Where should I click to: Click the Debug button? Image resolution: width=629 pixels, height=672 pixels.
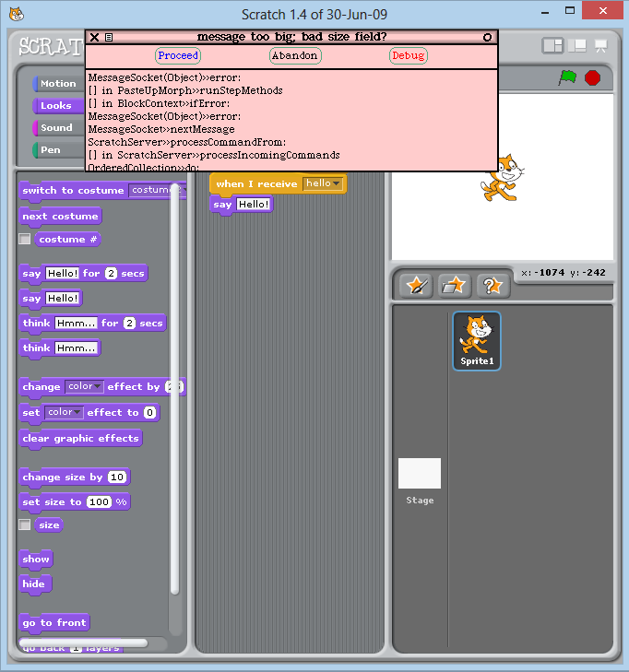(409, 55)
